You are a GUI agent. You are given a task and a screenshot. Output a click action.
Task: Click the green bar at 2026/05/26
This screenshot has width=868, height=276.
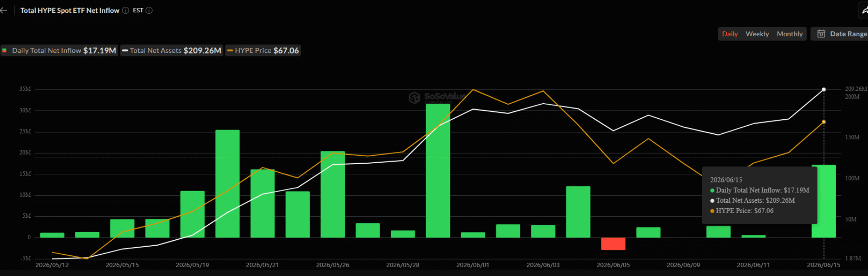[x=333, y=194]
